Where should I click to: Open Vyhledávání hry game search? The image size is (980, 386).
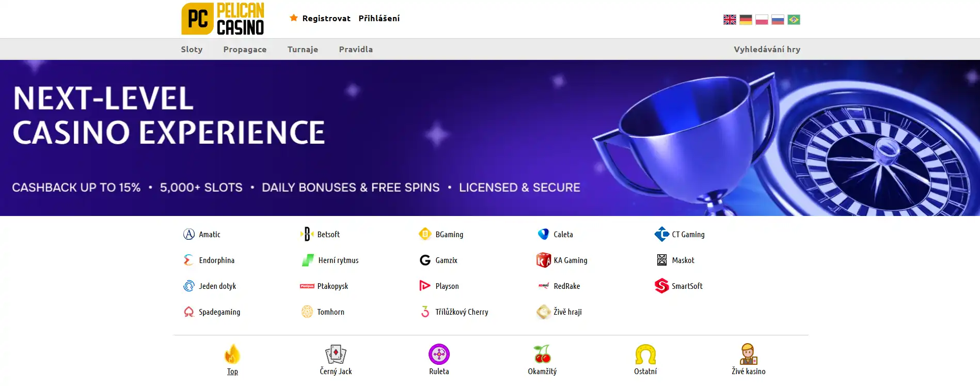point(767,49)
